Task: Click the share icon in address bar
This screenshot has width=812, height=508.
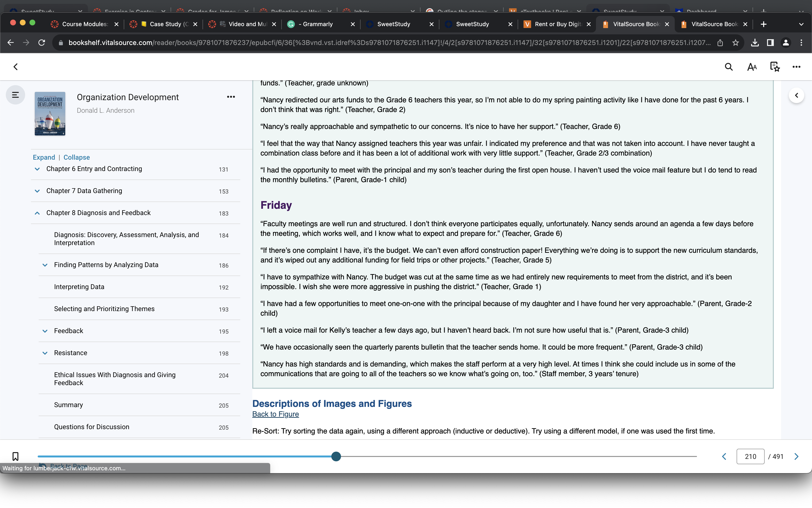Action: click(x=720, y=43)
